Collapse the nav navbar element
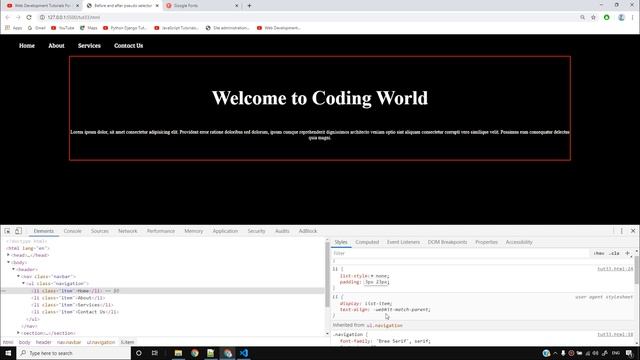The image size is (640, 360). 18,276
